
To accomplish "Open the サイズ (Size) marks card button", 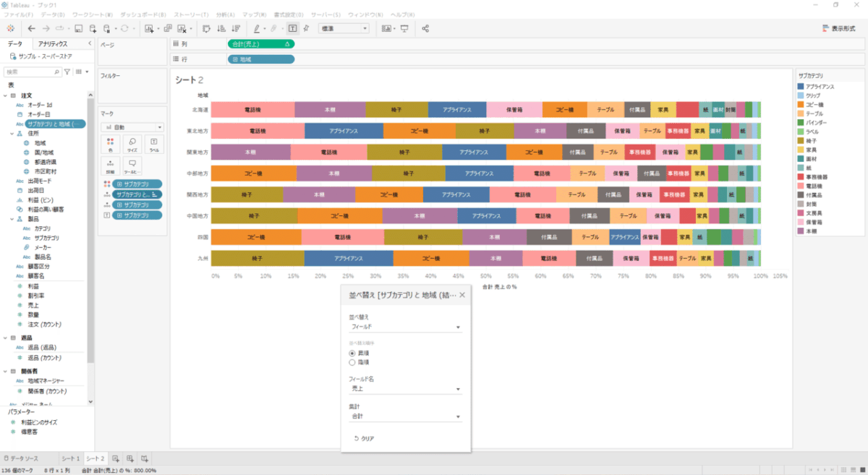I will click(132, 145).
